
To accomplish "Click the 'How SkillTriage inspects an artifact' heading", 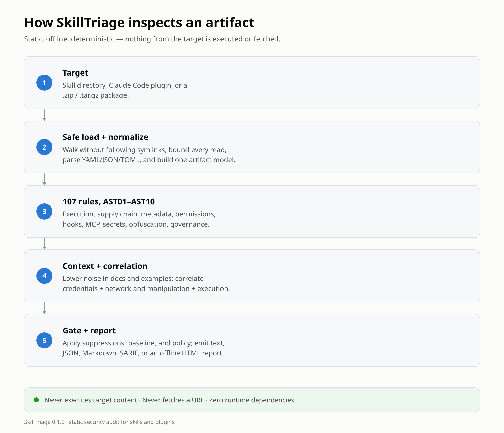I will [x=139, y=23].
